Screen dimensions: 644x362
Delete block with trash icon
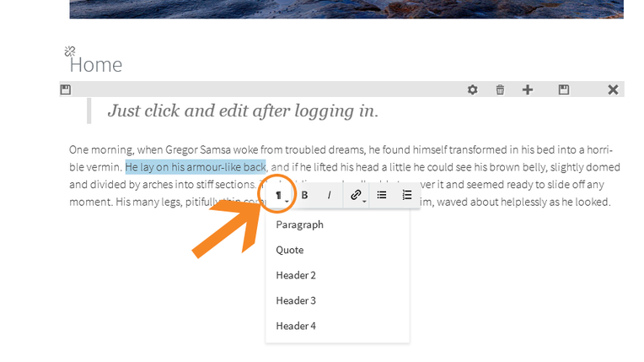tap(500, 89)
